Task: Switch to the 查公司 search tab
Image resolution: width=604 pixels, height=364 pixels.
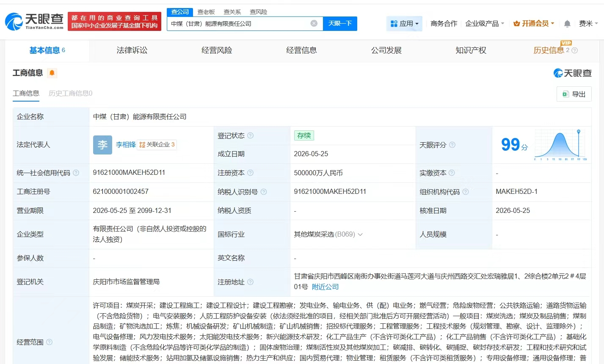Action: coord(180,12)
